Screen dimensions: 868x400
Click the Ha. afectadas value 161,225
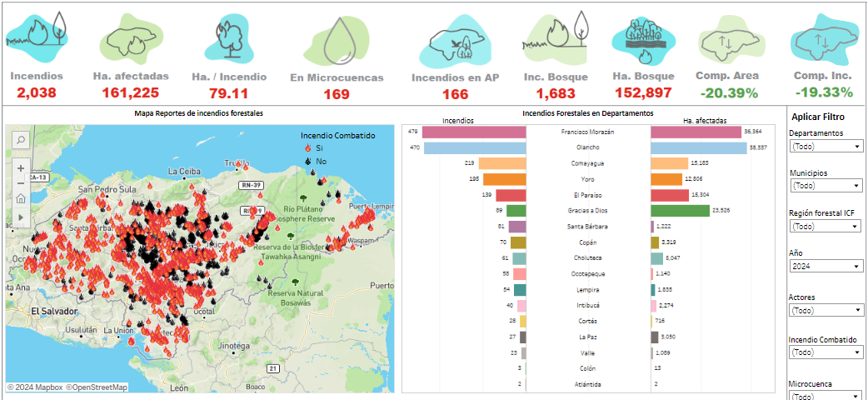(131, 92)
